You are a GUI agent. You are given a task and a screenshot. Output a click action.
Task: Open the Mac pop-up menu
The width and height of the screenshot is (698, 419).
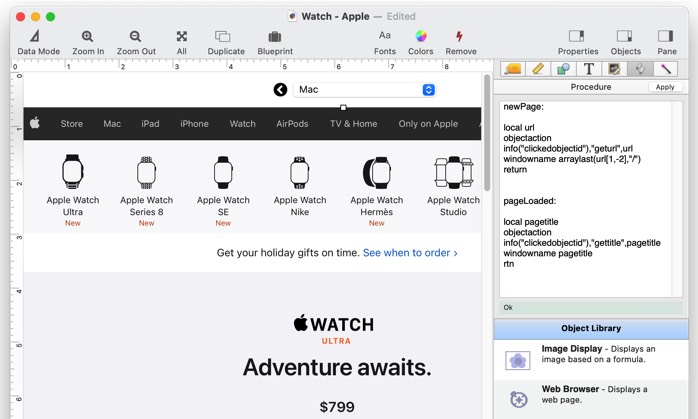[365, 89]
